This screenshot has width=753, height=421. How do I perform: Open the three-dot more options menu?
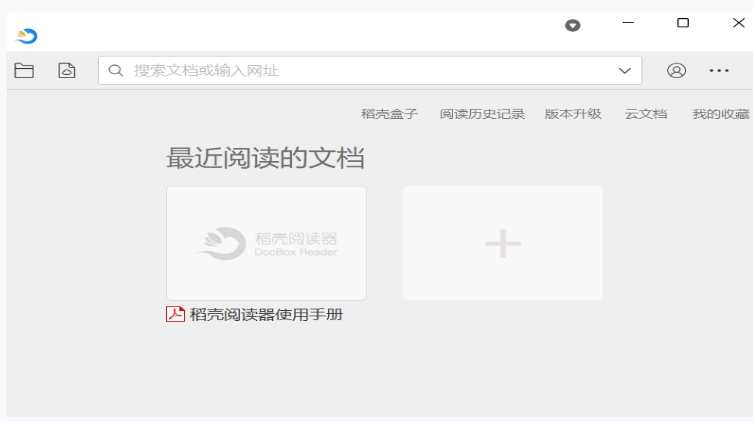(719, 71)
